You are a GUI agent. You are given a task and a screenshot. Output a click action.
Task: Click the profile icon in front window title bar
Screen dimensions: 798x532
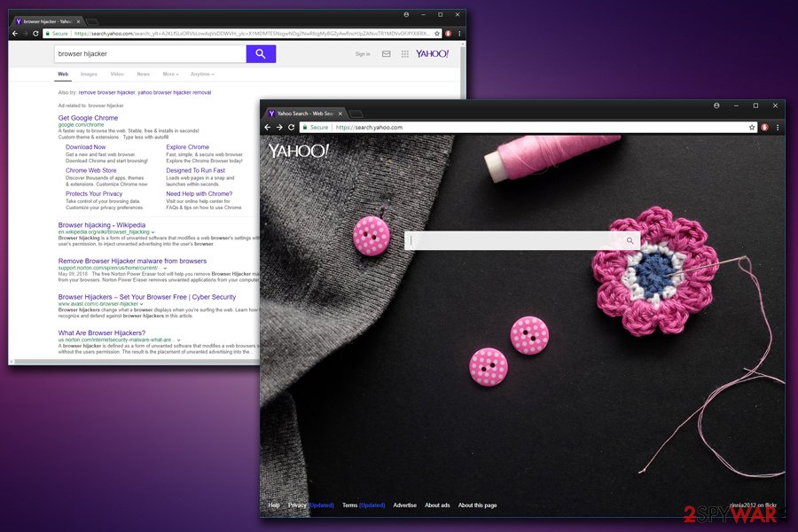click(x=716, y=106)
